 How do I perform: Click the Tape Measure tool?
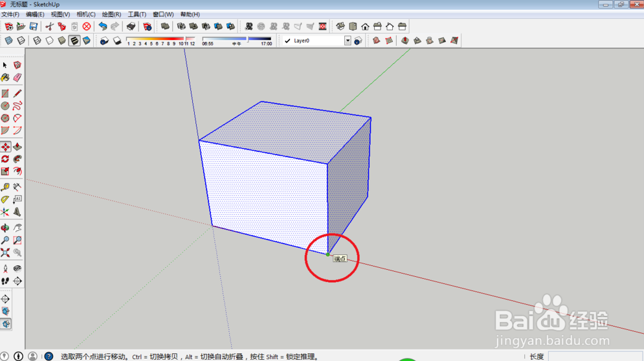tap(5, 187)
